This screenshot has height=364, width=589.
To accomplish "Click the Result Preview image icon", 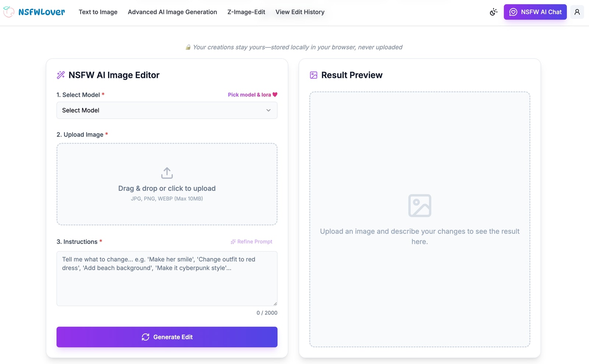I will (314, 75).
